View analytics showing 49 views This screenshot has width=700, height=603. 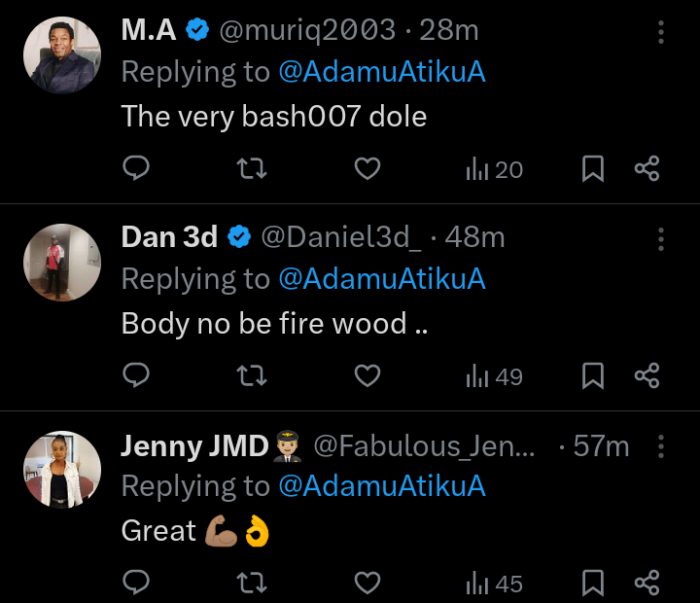pos(494,375)
